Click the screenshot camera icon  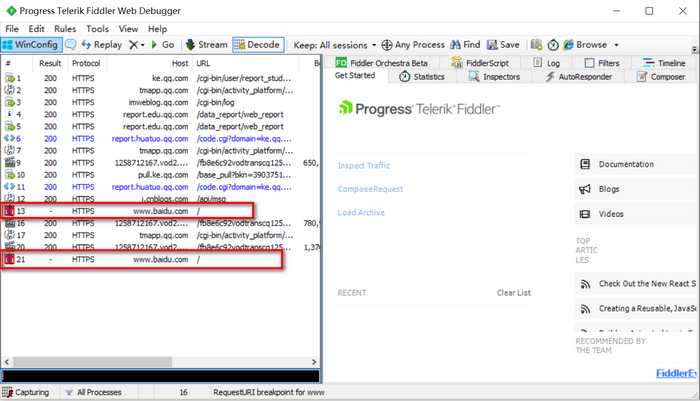coord(537,45)
